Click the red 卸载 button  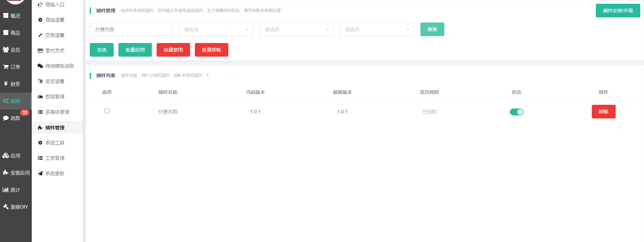(x=603, y=112)
